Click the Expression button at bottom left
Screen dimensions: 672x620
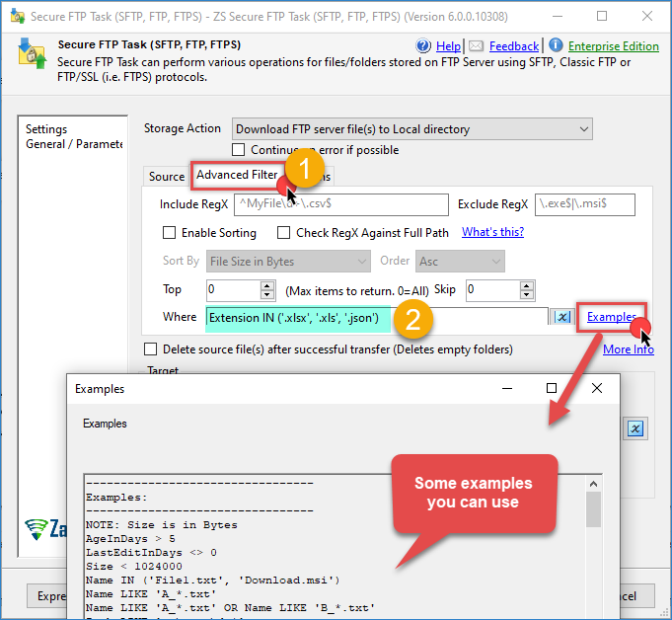(x=47, y=596)
